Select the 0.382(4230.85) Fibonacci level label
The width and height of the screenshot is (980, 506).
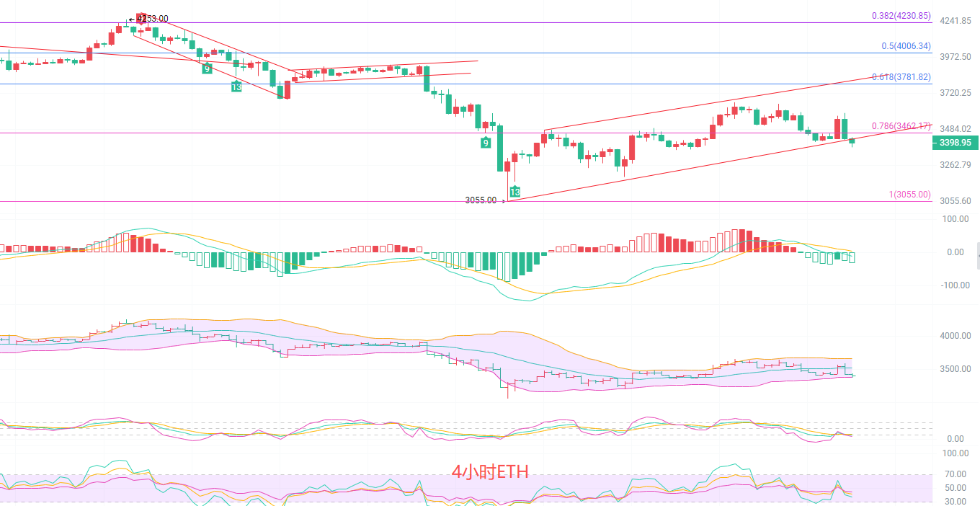pos(901,16)
